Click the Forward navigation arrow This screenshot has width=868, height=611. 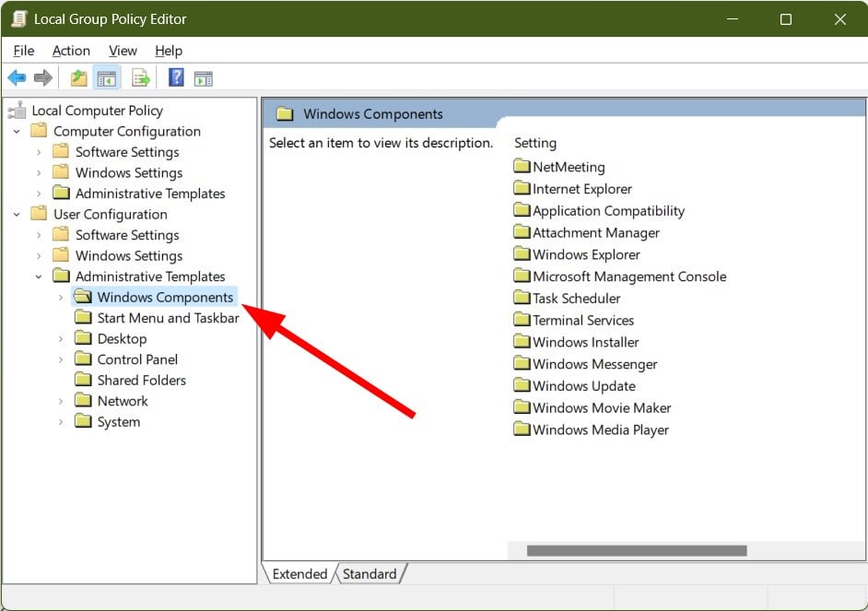pyautogui.click(x=43, y=77)
